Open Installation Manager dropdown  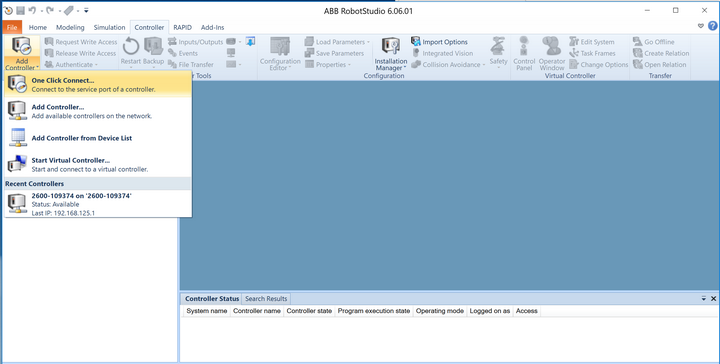pos(391,54)
